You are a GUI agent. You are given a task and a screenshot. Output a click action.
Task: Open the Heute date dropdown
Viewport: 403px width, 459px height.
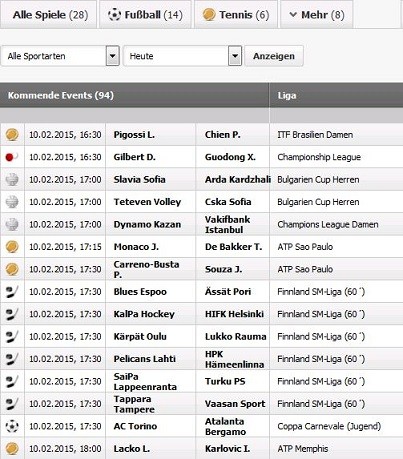pyautogui.click(x=182, y=56)
